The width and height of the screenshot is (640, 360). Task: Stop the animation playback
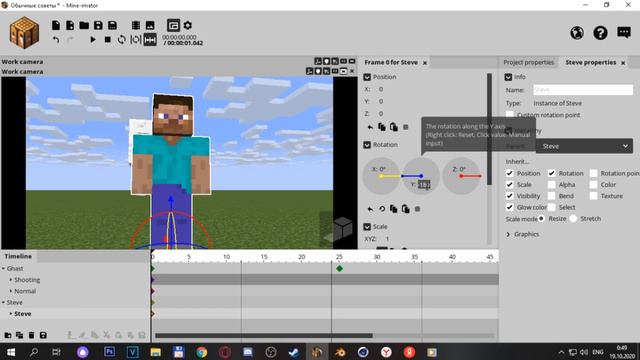(107, 40)
